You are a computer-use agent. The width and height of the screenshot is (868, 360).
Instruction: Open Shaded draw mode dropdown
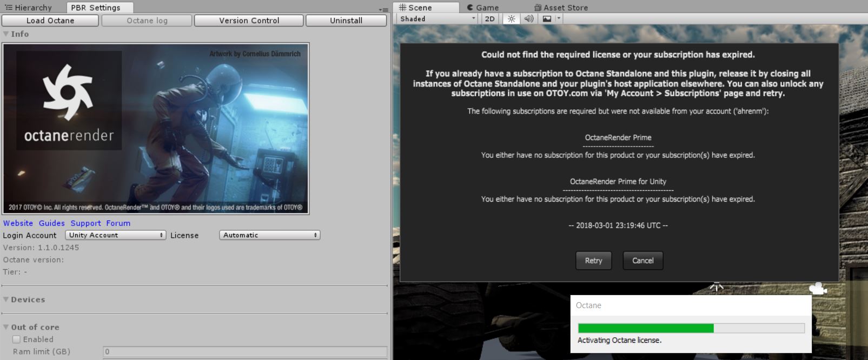[x=437, y=19]
